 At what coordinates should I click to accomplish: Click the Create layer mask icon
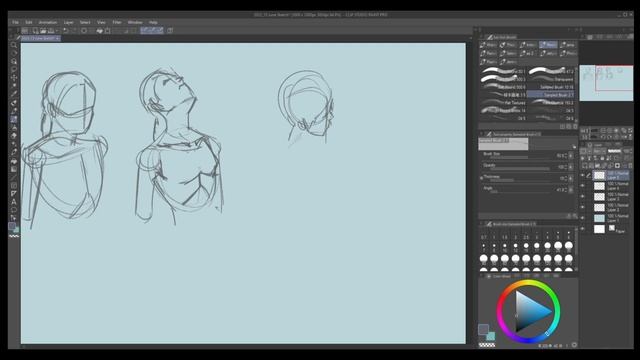[x=617, y=165]
